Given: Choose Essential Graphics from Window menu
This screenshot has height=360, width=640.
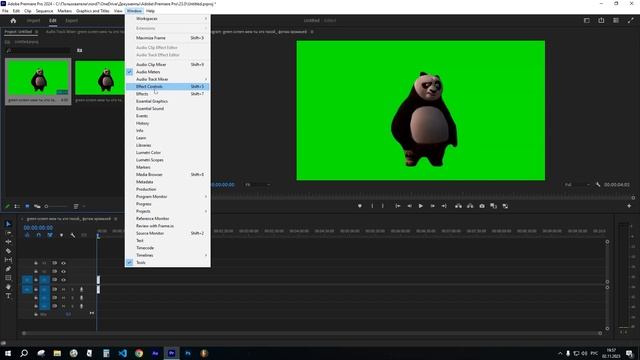Looking at the screenshot, I should (168, 101).
